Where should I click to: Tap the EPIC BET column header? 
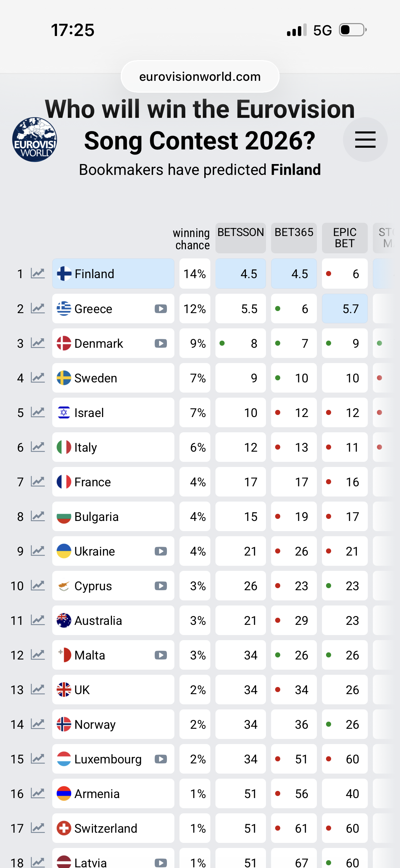pos(345,238)
